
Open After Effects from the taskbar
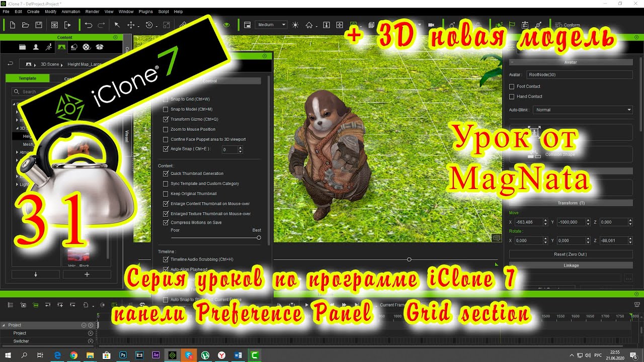(156, 355)
